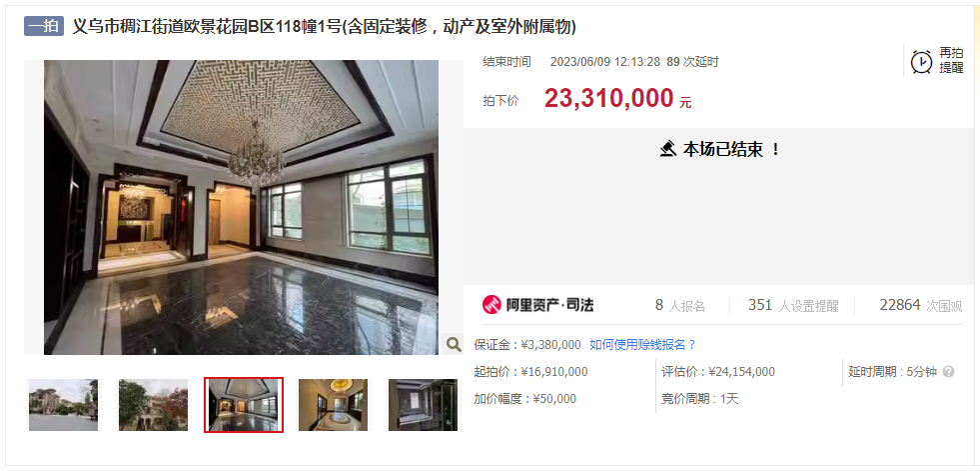Click the magnifier zoom icon on photo
Image resolution: width=980 pixels, height=471 pixels.
454,343
